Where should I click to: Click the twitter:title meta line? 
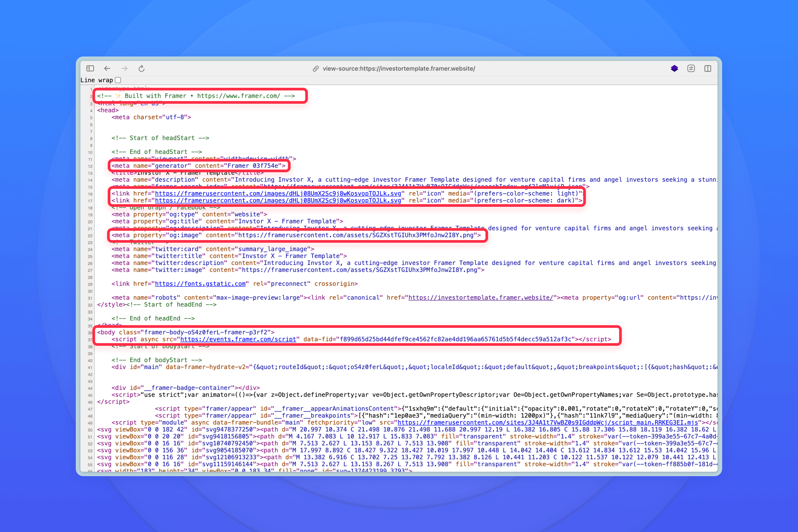[229, 256]
